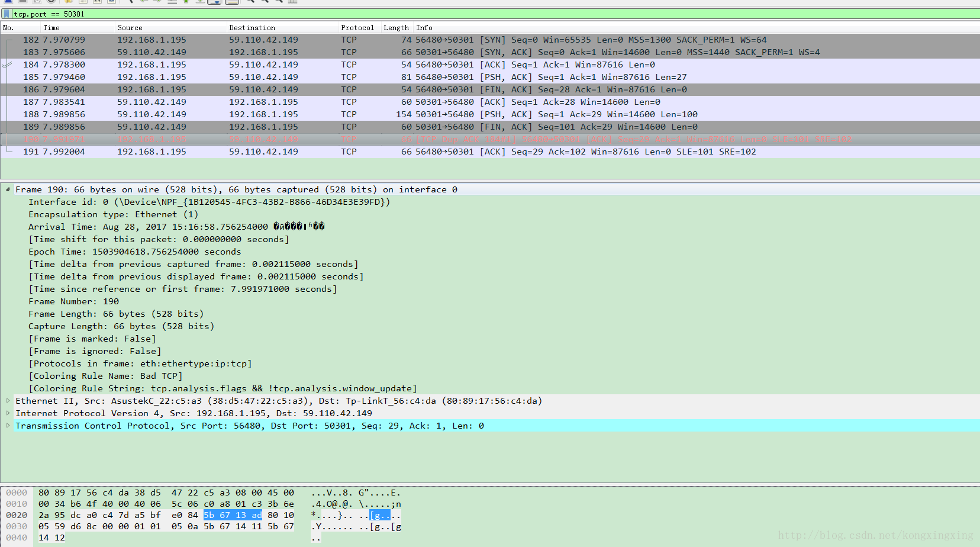Image resolution: width=980 pixels, height=547 pixels.
Task: Click highlighted bytes 5b 67 13 ad
Action: (x=233, y=515)
